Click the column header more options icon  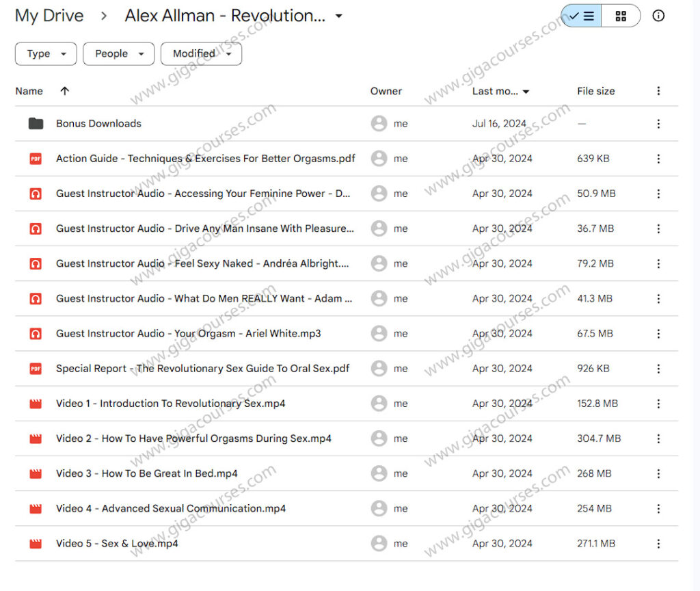tap(658, 91)
